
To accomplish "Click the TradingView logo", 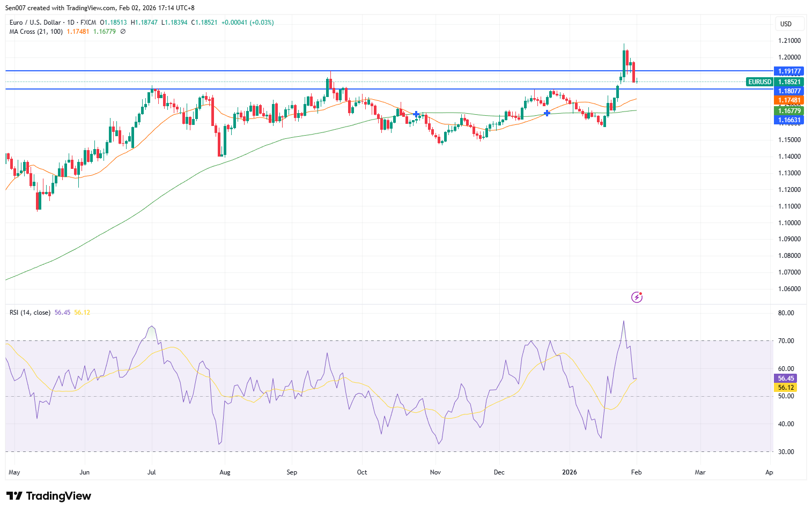I will (x=49, y=496).
